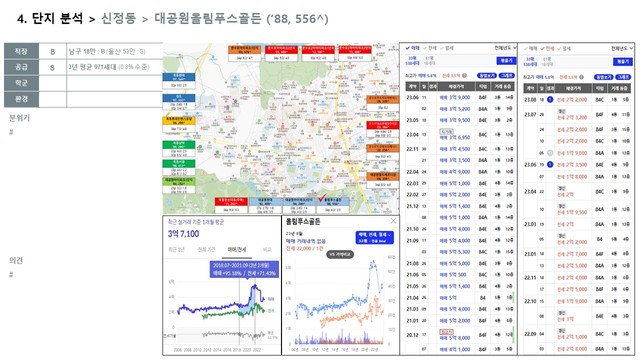Click 전세 22,000 / 1건 text in popup
This screenshot has width=640, height=360.
[x=304, y=248]
